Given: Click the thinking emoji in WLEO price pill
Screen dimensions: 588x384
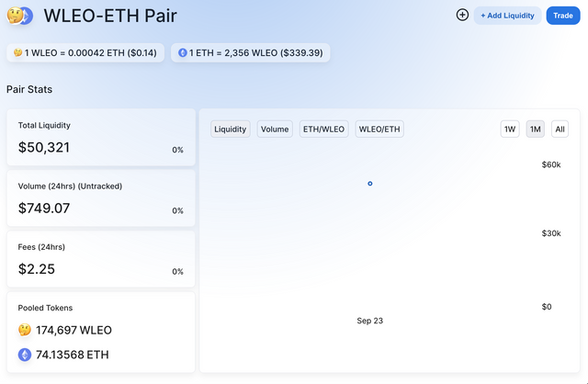Looking at the screenshot, I should click(17, 52).
